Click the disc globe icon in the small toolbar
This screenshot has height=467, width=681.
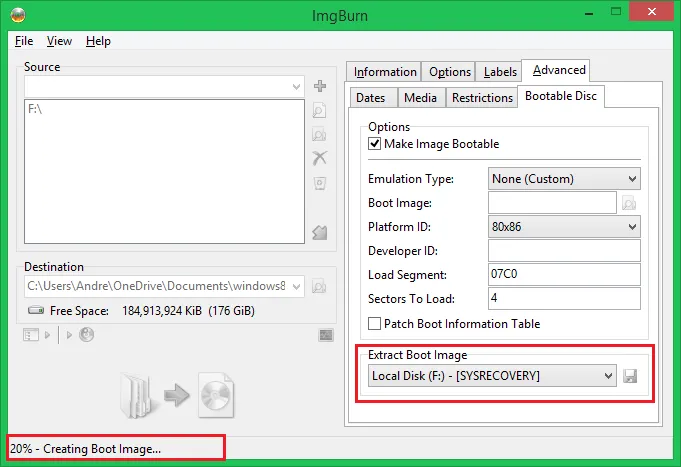coord(86,335)
